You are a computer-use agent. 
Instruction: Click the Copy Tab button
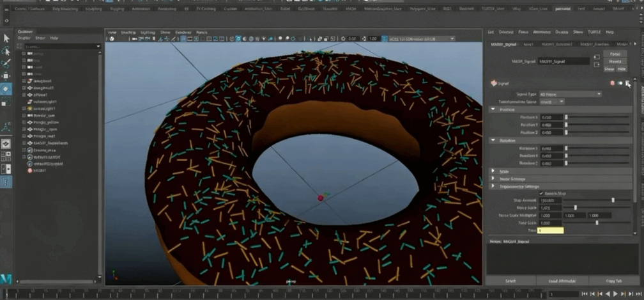(x=614, y=281)
